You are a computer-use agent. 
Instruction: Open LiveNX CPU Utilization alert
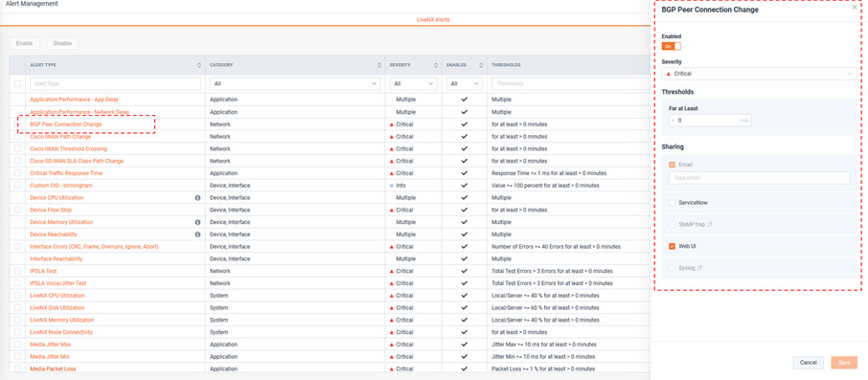(x=57, y=296)
